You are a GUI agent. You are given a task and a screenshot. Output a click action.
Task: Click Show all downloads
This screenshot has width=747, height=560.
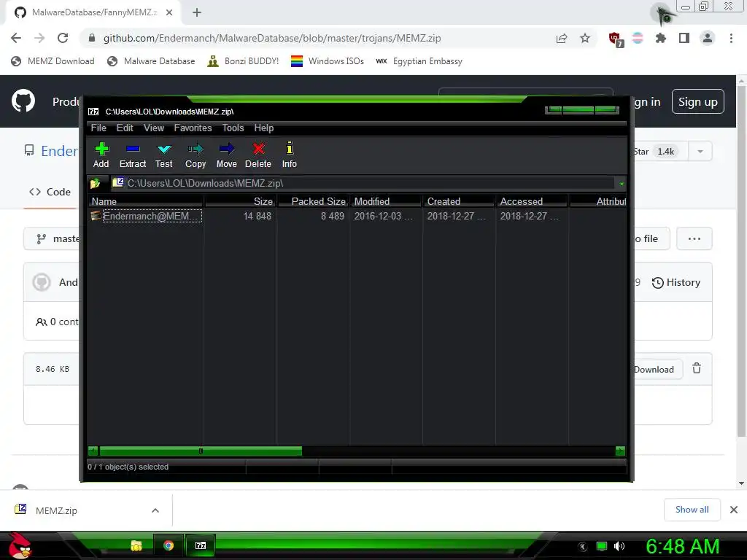coord(692,510)
